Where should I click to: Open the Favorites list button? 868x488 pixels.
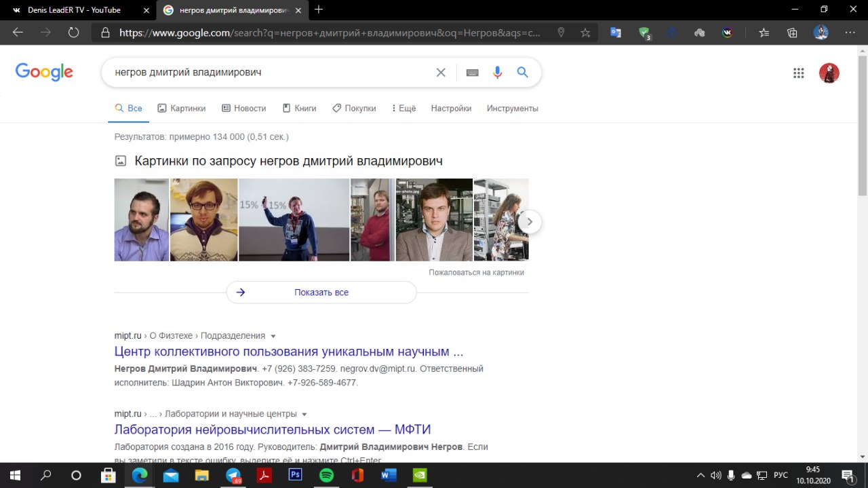point(764,33)
